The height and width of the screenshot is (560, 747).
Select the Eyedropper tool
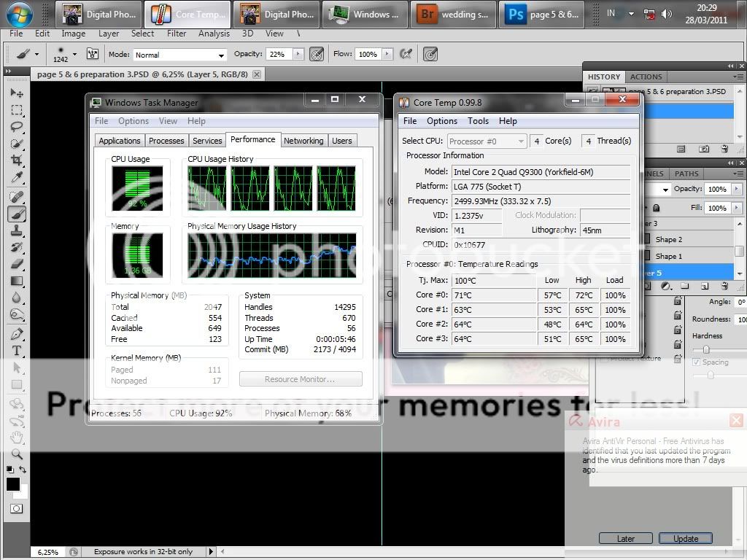[17, 177]
